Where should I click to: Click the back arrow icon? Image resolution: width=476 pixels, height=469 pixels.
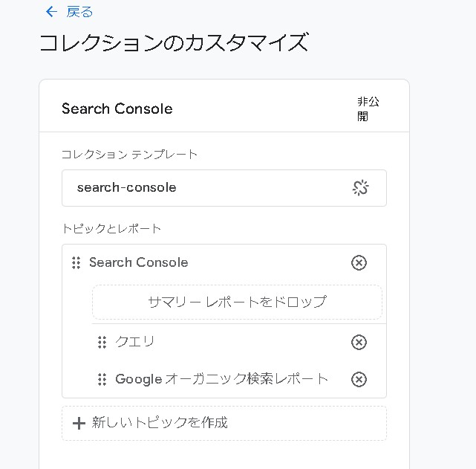50,12
